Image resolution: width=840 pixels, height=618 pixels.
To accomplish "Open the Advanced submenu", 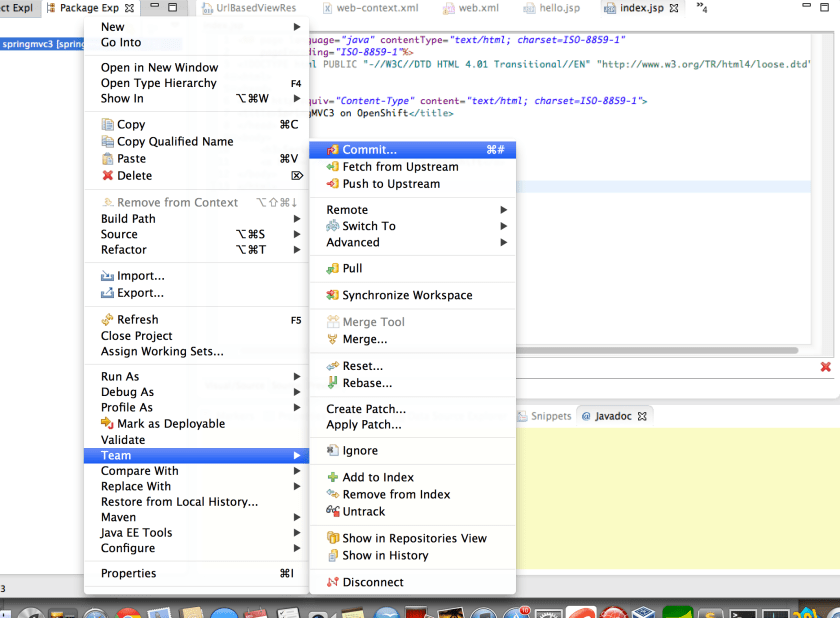I will click(x=504, y=242).
